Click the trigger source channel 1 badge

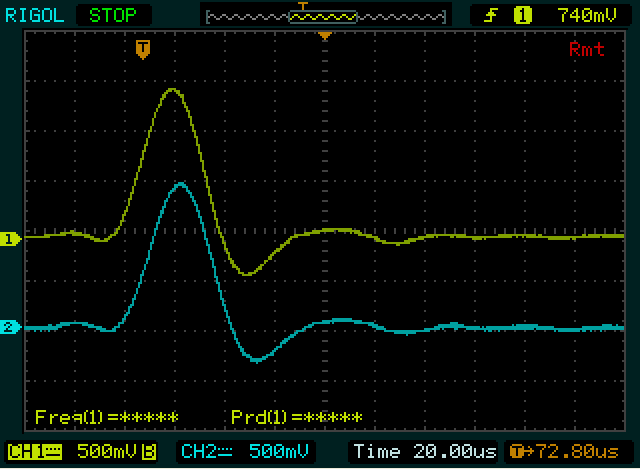pos(523,16)
